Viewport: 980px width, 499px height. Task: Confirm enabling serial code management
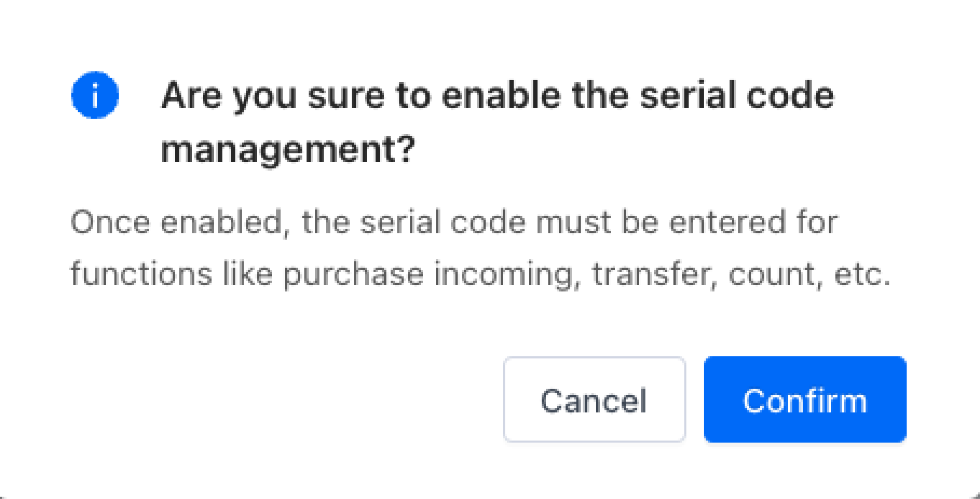[x=804, y=399]
